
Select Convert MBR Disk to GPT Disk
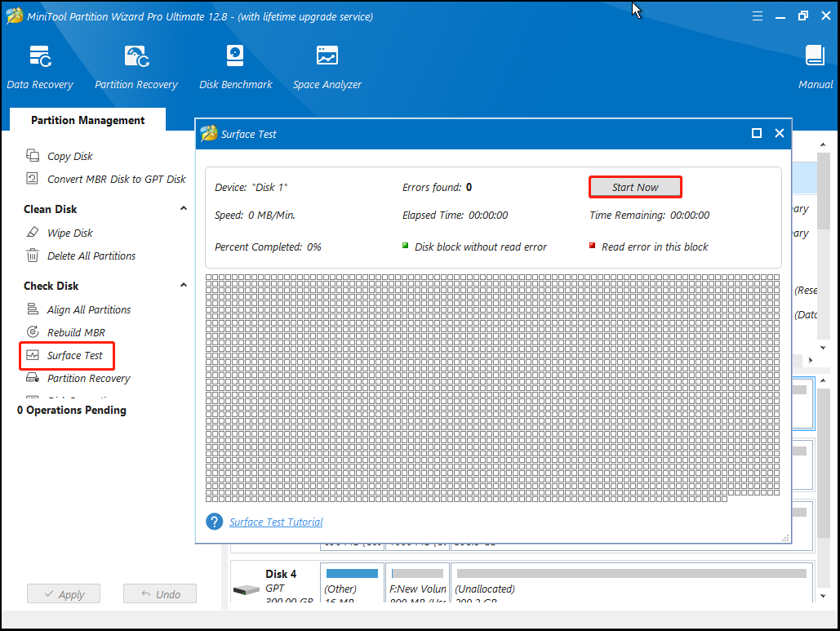116,179
